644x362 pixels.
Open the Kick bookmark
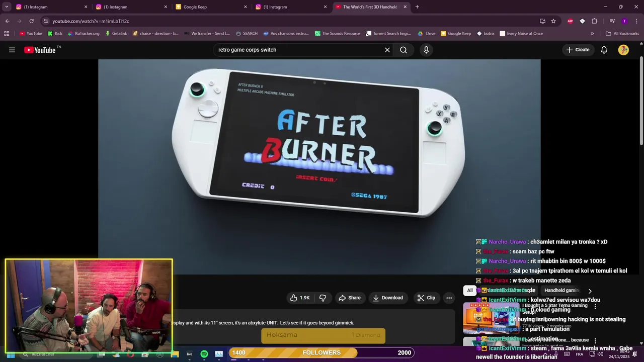point(55,34)
